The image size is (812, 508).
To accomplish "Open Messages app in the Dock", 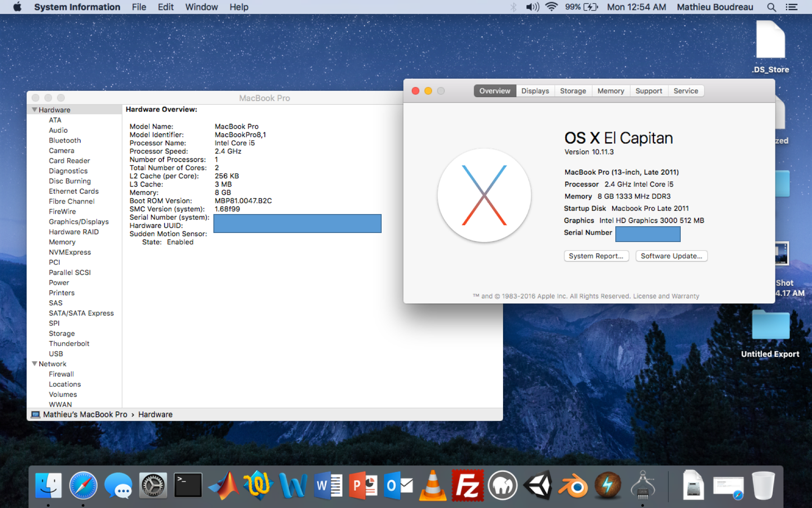I will pyautogui.click(x=118, y=485).
